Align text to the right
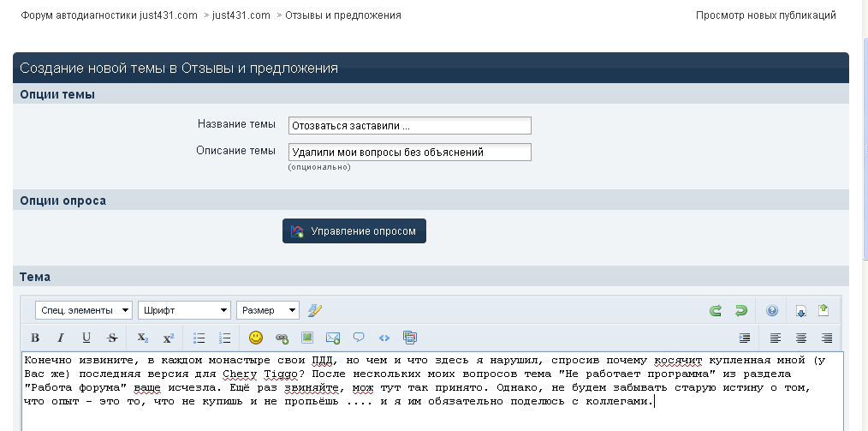This screenshot has height=431, width=868. click(x=827, y=338)
